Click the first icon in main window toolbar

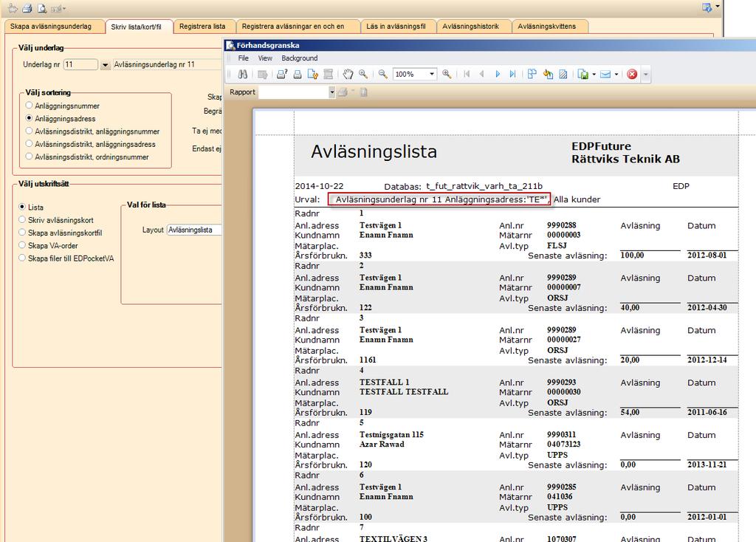click(x=13, y=8)
